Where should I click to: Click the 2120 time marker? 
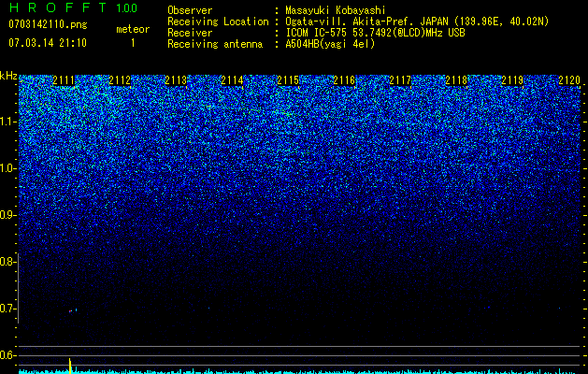(569, 80)
